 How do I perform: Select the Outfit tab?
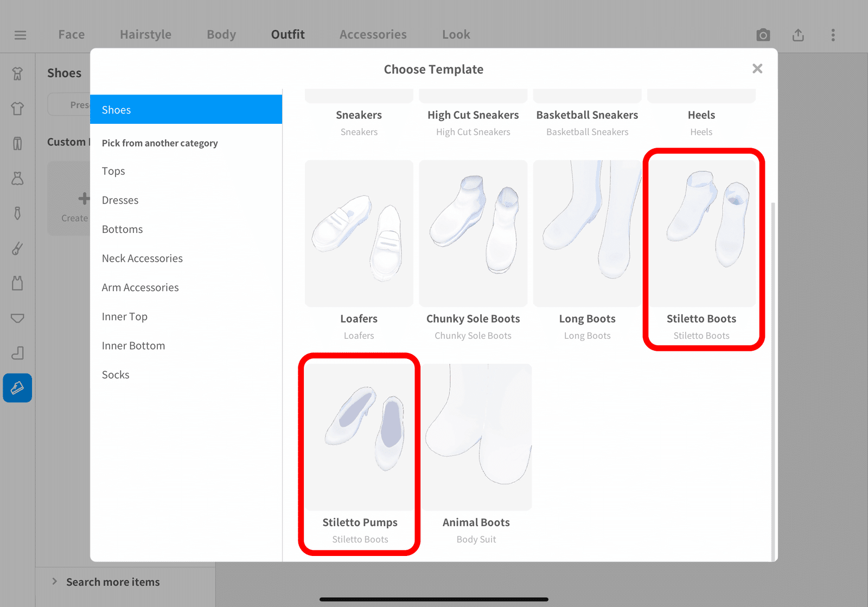tap(288, 35)
